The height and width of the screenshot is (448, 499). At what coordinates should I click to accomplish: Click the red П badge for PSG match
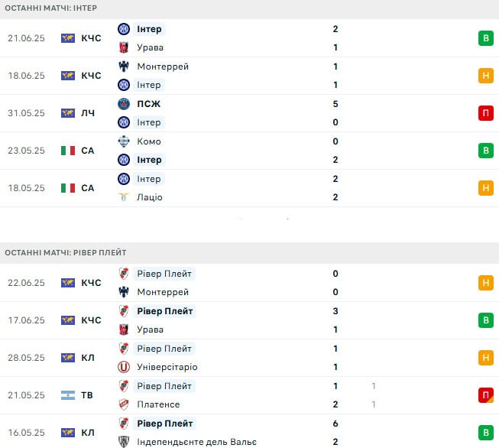coord(486,113)
